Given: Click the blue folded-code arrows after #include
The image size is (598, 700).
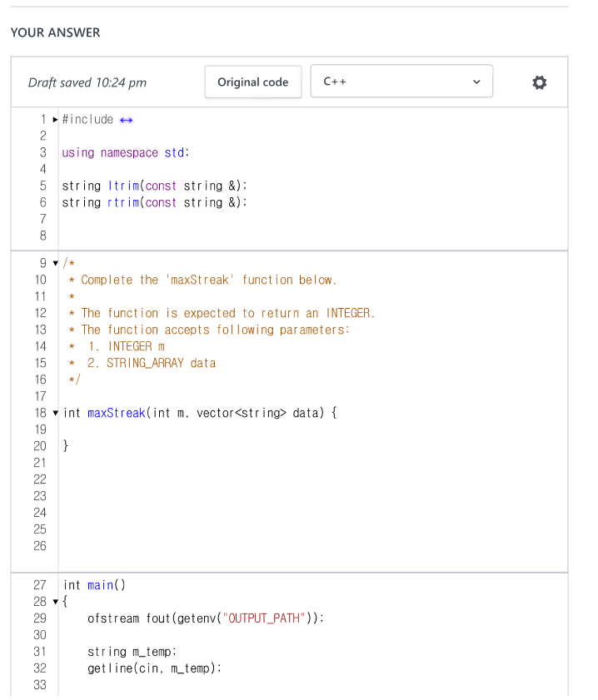Looking at the screenshot, I should (127, 120).
